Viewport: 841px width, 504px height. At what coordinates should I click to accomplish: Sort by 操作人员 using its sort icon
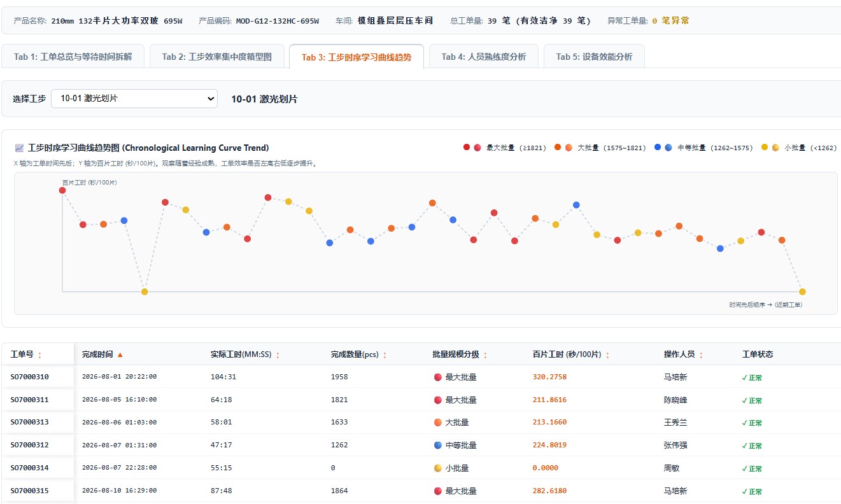point(701,355)
